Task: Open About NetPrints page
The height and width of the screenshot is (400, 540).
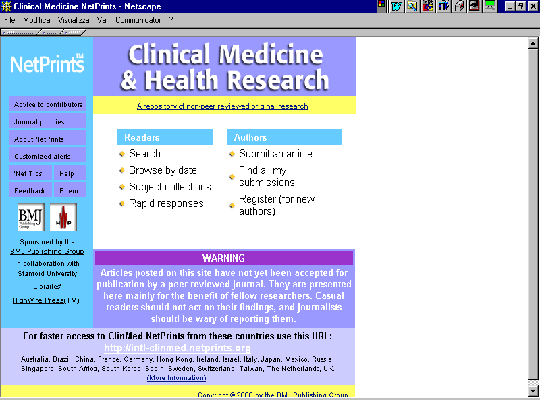Action: pyautogui.click(x=48, y=139)
